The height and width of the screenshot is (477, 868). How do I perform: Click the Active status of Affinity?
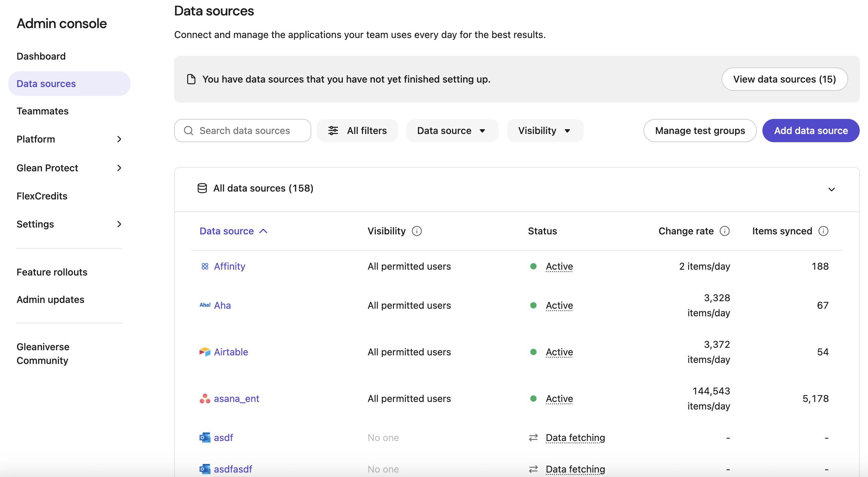[559, 266]
